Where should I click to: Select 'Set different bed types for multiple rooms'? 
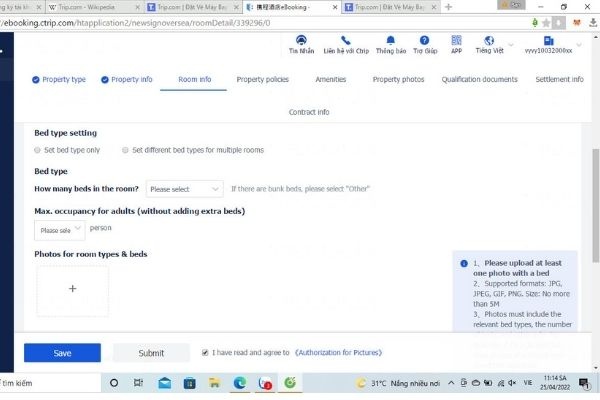[x=124, y=150]
